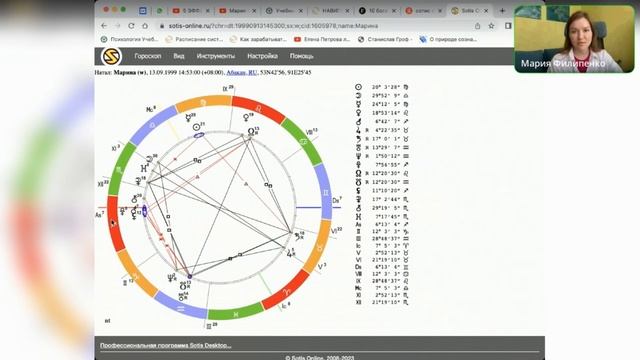The image size is (640, 360).
Task: Reload the current page
Action: pos(131,26)
